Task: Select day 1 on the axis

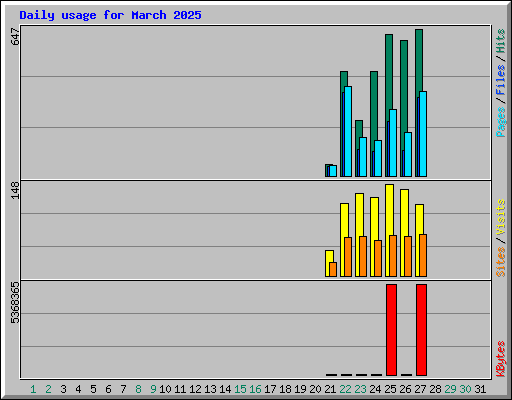Action: point(33,389)
